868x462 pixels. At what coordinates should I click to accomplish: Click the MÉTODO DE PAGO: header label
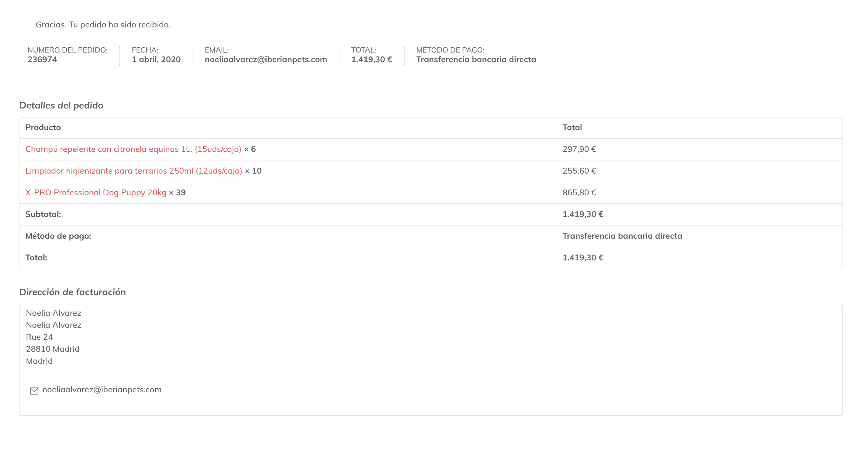(x=450, y=50)
